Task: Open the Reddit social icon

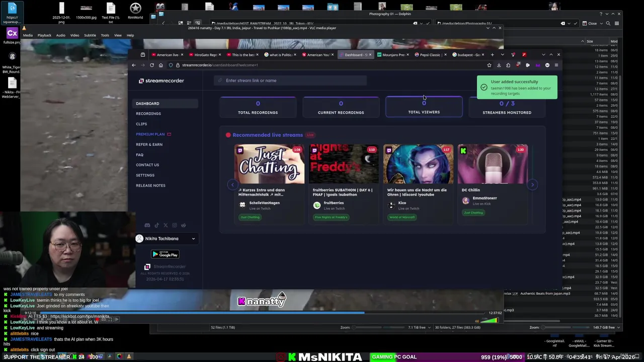Action: [x=184, y=225]
